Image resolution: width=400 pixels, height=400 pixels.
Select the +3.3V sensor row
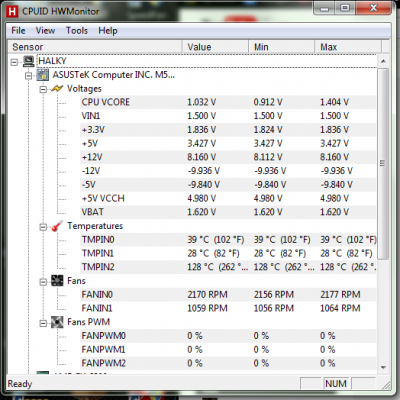[228, 130]
